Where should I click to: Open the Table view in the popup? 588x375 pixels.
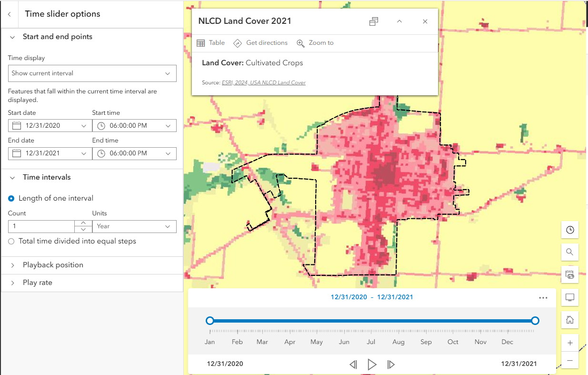210,42
